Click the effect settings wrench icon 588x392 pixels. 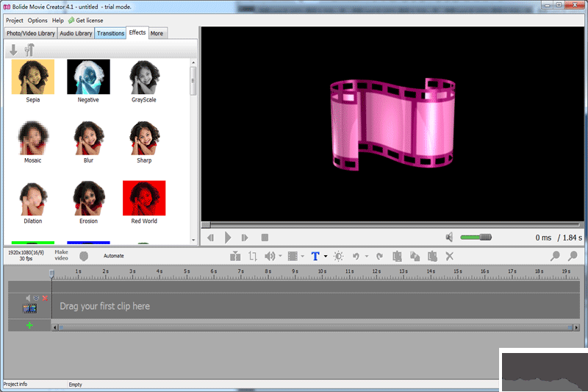pyautogui.click(x=29, y=50)
